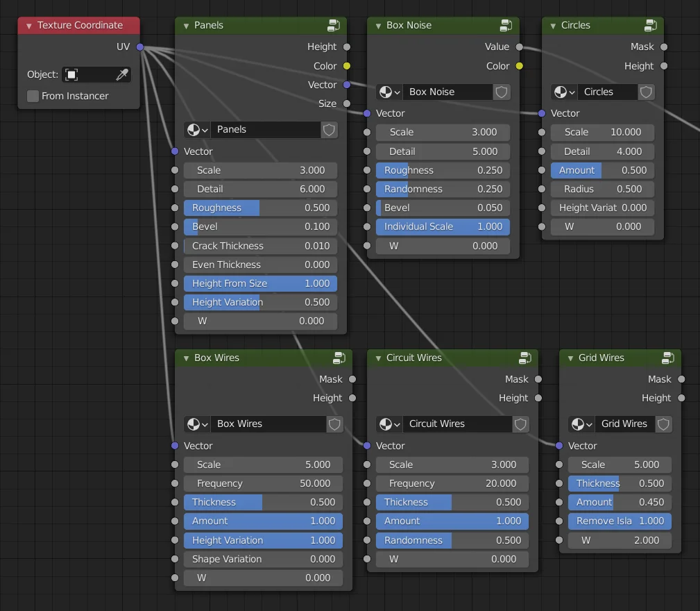Open the node group selector dropdown on Panels
Viewport: 700px width, 611px height.
tap(197, 129)
